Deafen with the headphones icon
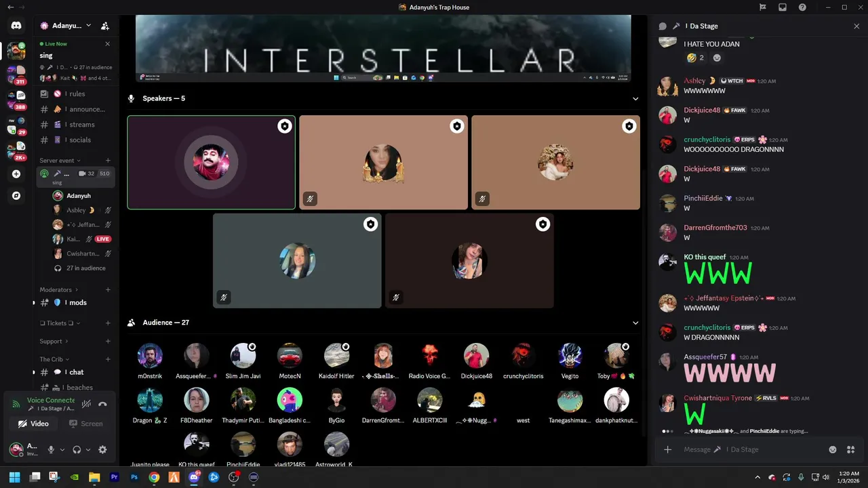Image resolution: width=868 pixels, height=488 pixels. click(77, 449)
